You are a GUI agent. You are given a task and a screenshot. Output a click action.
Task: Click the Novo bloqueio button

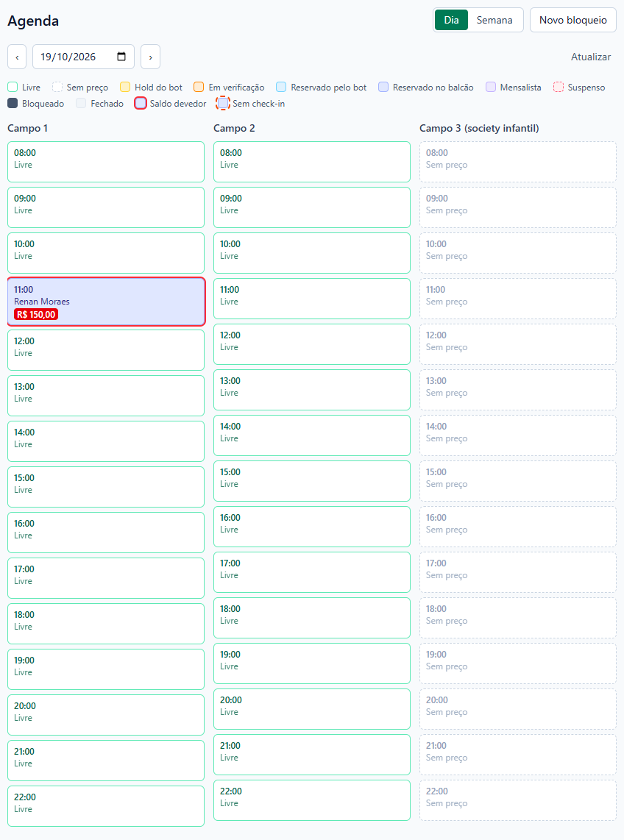[x=573, y=21]
